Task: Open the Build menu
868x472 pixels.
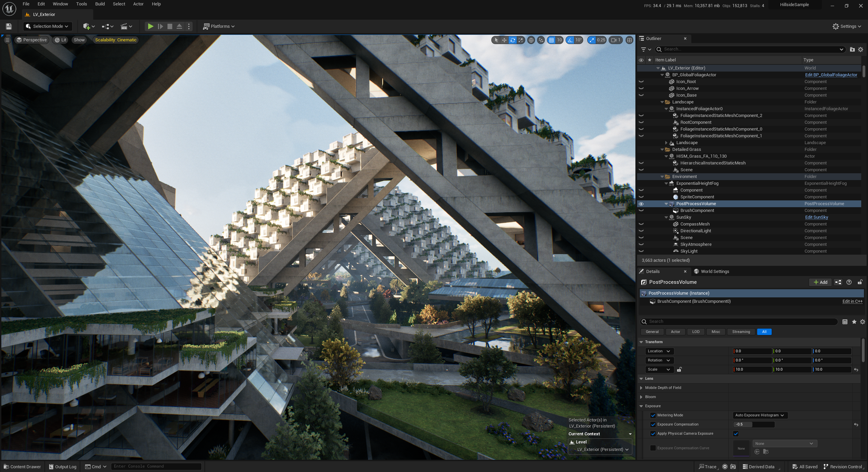Action: 100,4
